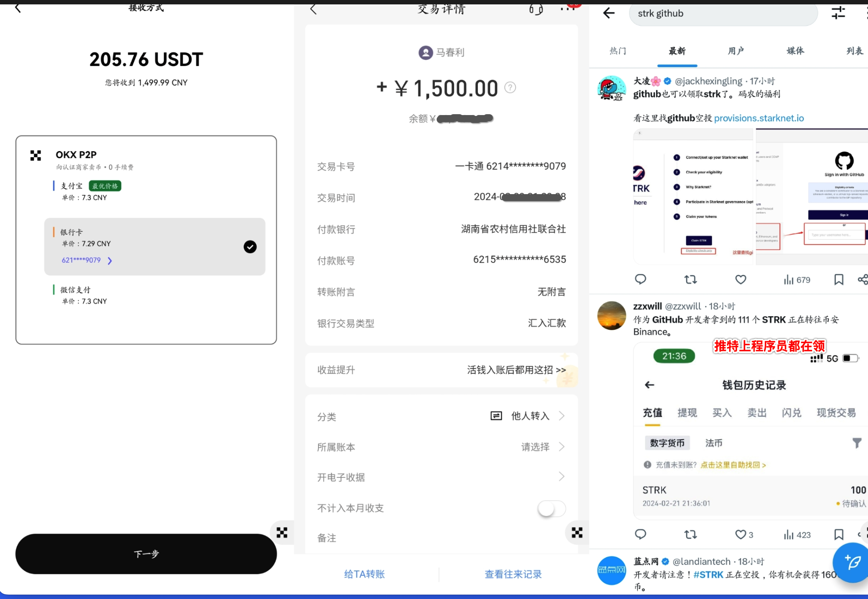Switch to the 媒体 search tab
The width and height of the screenshot is (868, 599).
tap(795, 51)
